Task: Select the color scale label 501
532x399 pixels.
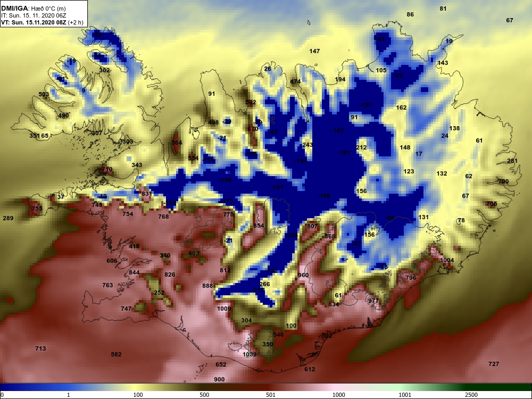Action: tap(271, 395)
